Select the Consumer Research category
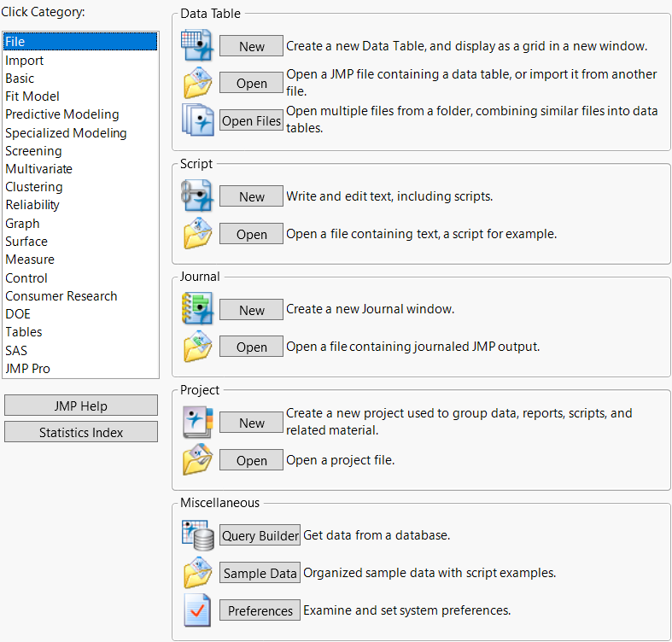The height and width of the screenshot is (642, 672). pos(80,295)
